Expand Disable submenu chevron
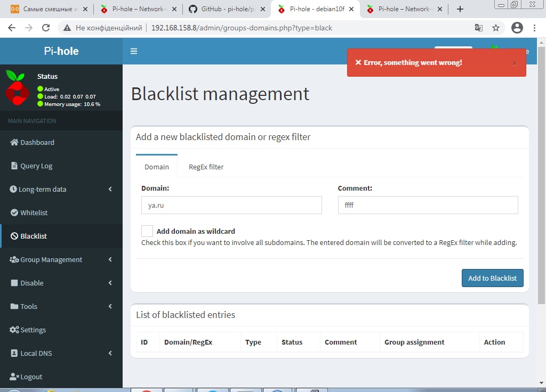Viewport: 546px width, 392px height. coord(110,283)
